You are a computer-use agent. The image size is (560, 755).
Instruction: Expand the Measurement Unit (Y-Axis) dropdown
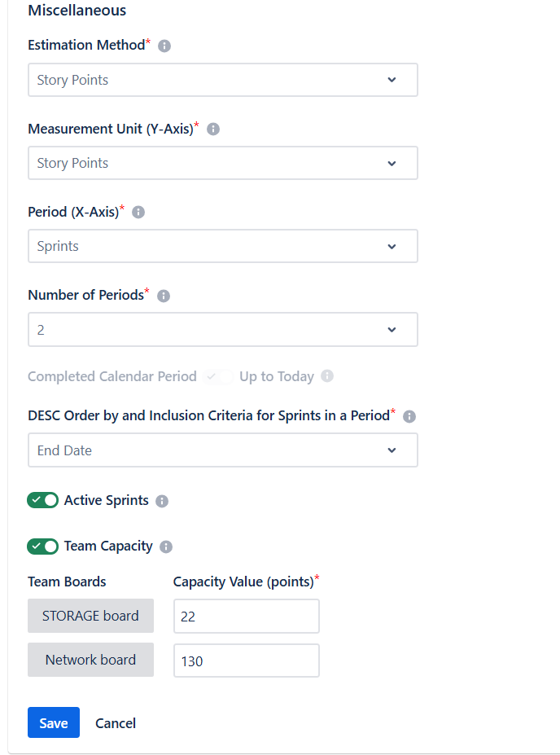(222, 163)
